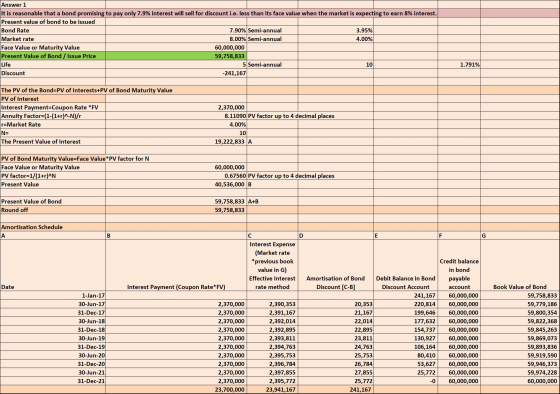Click the Bond Rate 7.90% cell
The height and width of the screenshot is (394, 560).
point(176,30)
